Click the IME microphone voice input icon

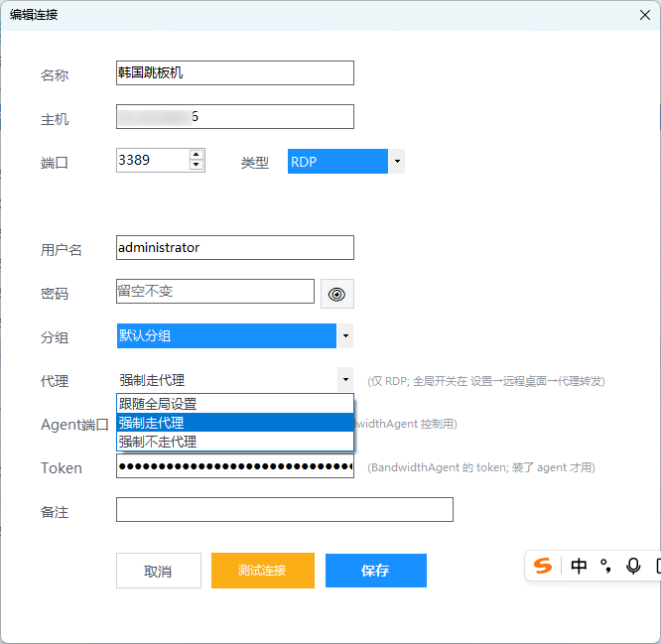633,566
